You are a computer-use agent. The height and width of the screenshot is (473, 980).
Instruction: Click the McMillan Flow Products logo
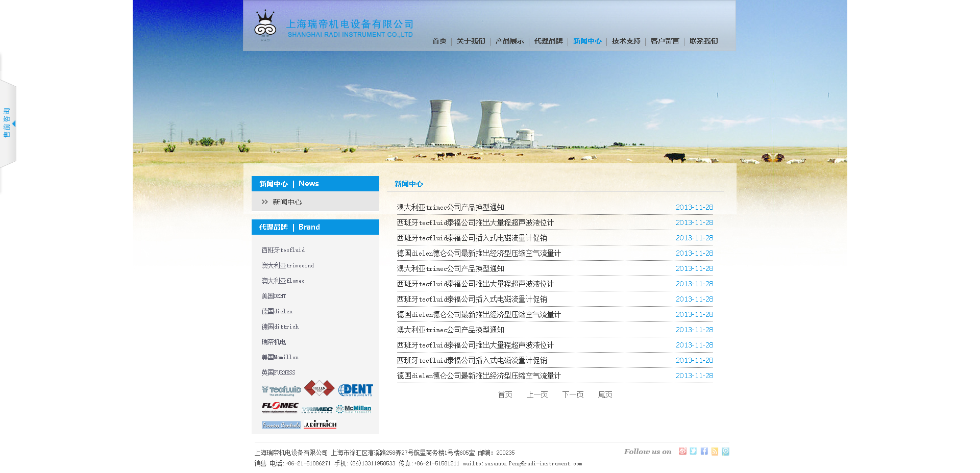pos(354,409)
